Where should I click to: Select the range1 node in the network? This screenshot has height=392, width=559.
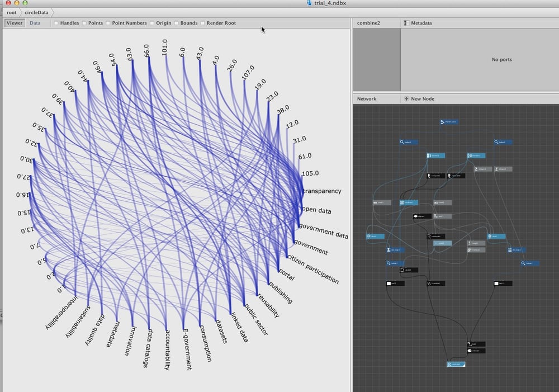[476, 243]
